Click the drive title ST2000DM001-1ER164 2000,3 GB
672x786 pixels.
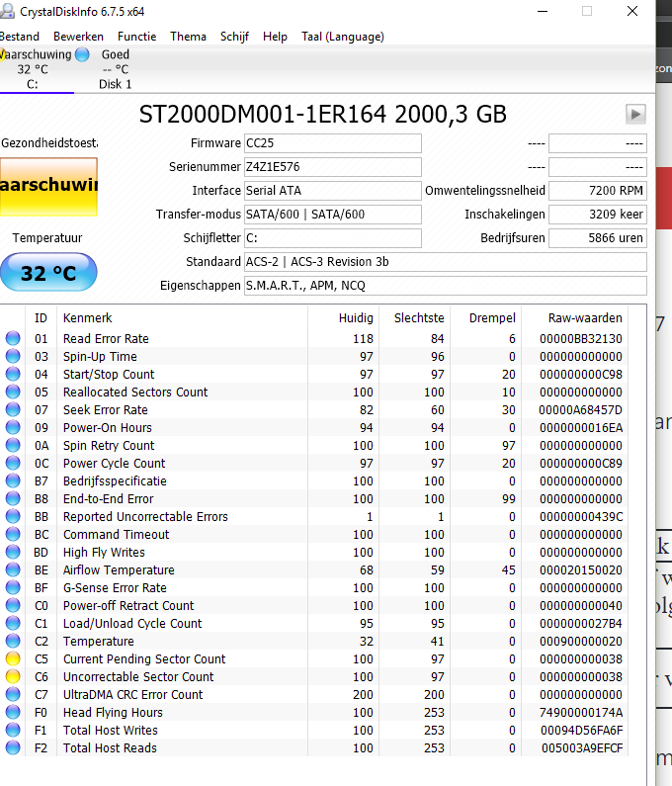click(x=323, y=115)
